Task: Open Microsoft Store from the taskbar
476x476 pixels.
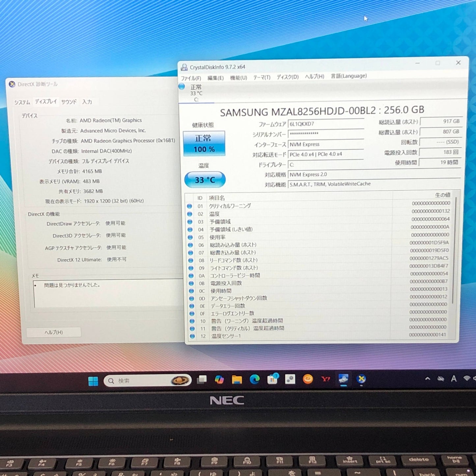Action: 272,379
